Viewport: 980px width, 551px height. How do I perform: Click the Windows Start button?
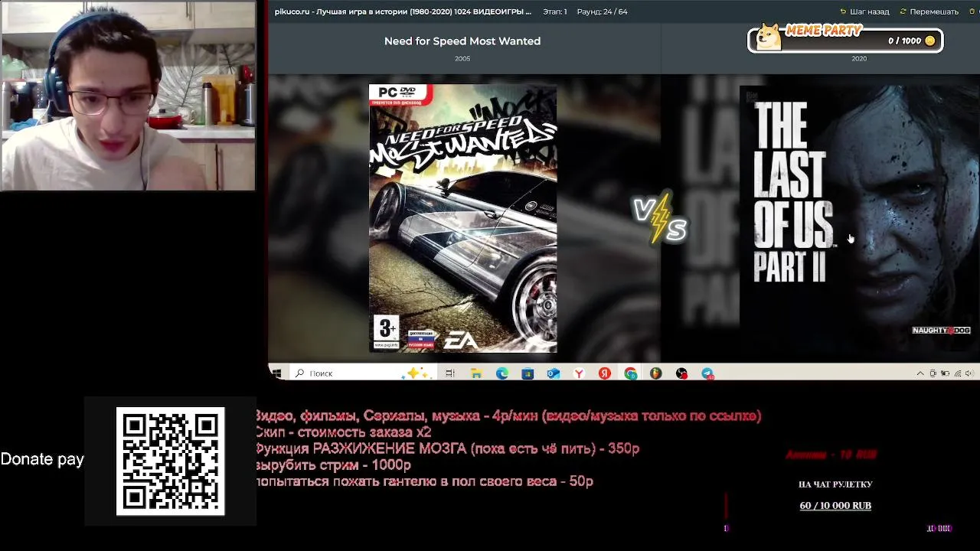276,373
